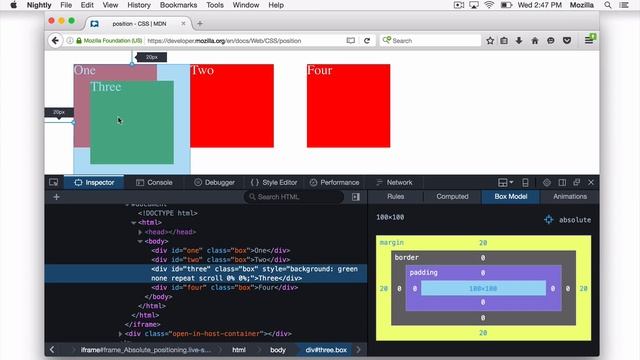Click the browser back arrow button
Image resolution: width=640 pixels, height=360 pixels.
click(x=55, y=40)
